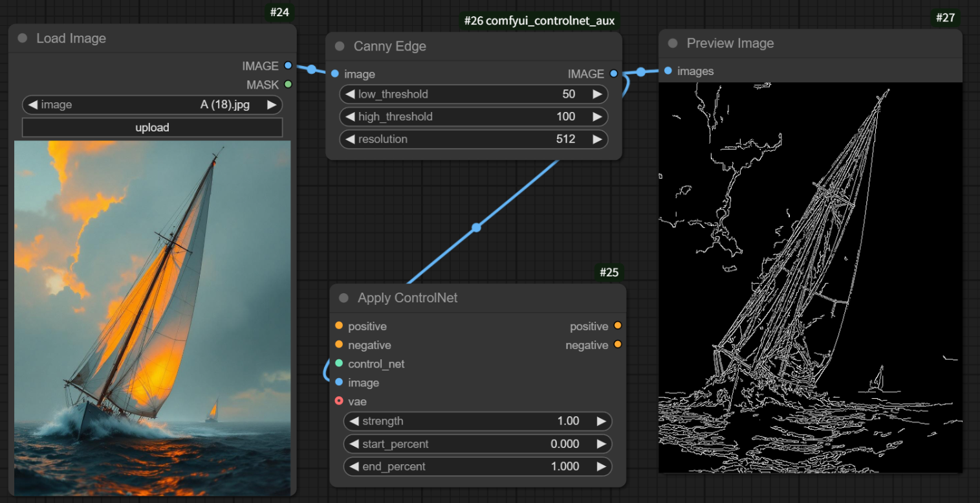Select the Preview Image node title
Viewport: 980px width, 503px height.
[x=730, y=43]
